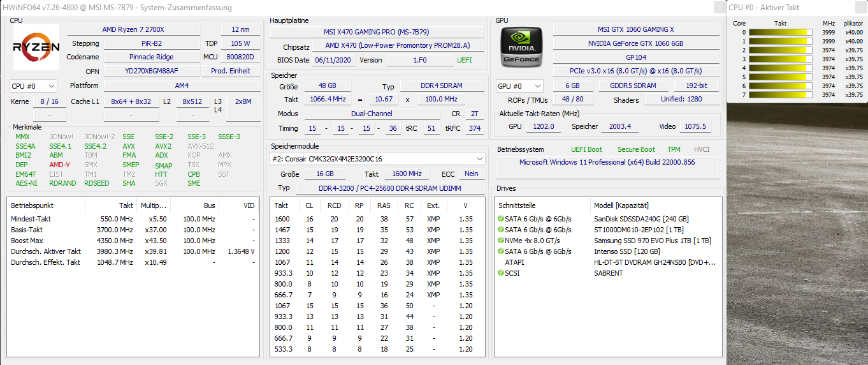This screenshot has width=868, height=365.
Task: Click green status icon for Samsung SSD 970 EVO
Action: pyautogui.click(x=500, y=241)
